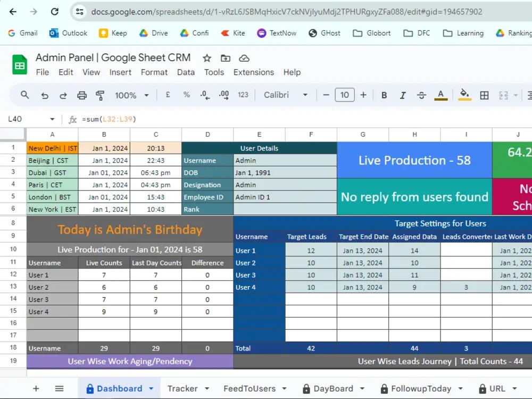Image resolution: width=532 pixels, height=399 pixels.
Task: Open the TextNow bookmark
Action: pos(277,33)
